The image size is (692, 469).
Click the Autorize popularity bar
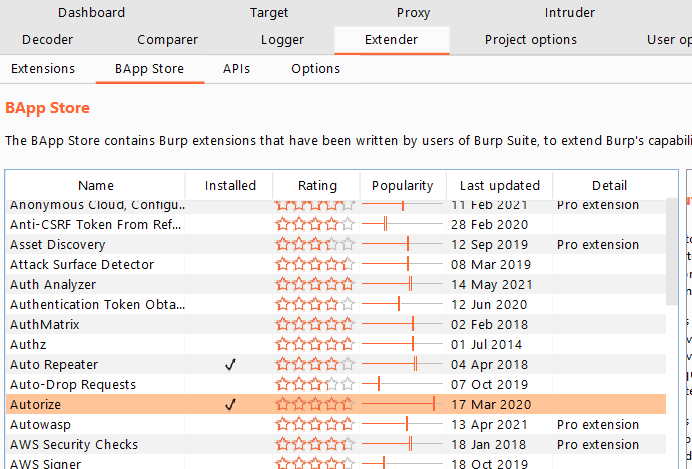(402, 405)
